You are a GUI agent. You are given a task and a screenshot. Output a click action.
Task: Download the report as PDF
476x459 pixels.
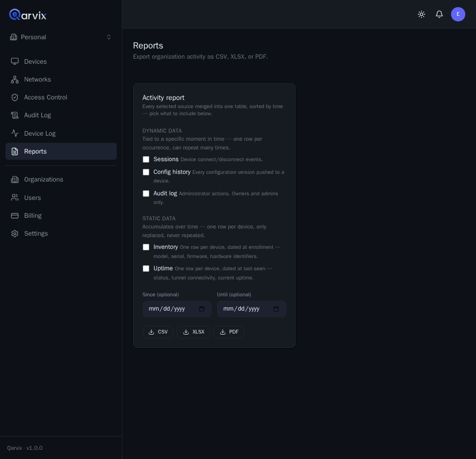[229, 332]
